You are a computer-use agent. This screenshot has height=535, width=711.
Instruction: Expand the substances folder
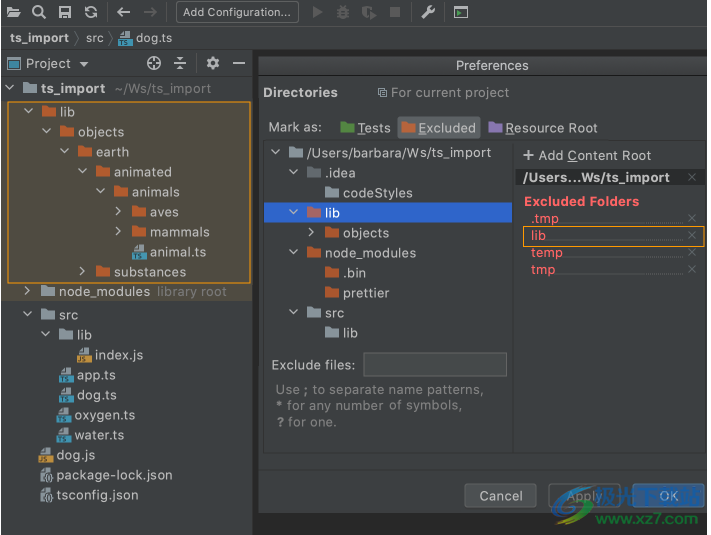82,271
